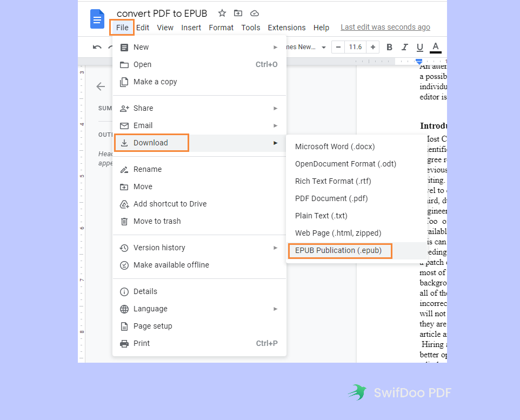Download as Rich Text Format (.rtf)
The width and height of the screenshot is (520, 420).
[x=357, y=181]
